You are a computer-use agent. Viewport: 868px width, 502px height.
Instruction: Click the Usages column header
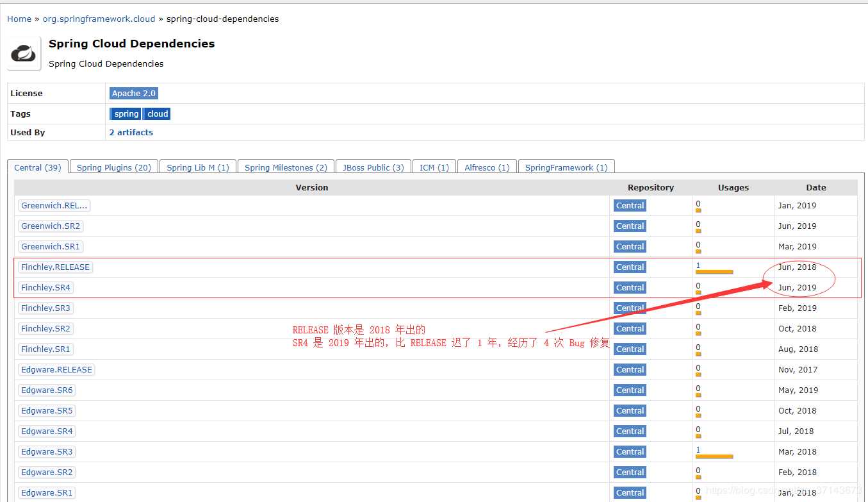pyautogui.click(x=733, y=188)
